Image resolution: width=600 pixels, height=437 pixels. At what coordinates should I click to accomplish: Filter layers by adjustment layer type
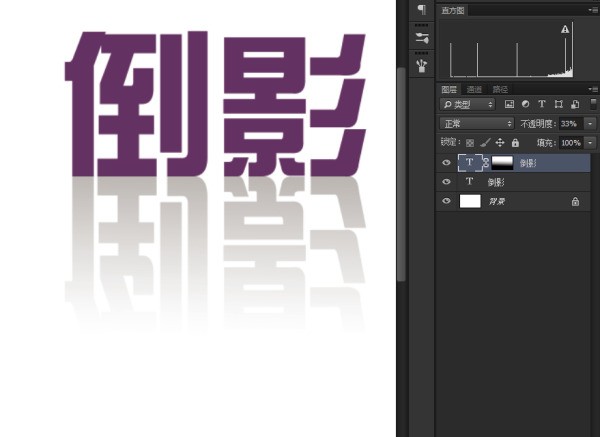[x=525, y=104]
